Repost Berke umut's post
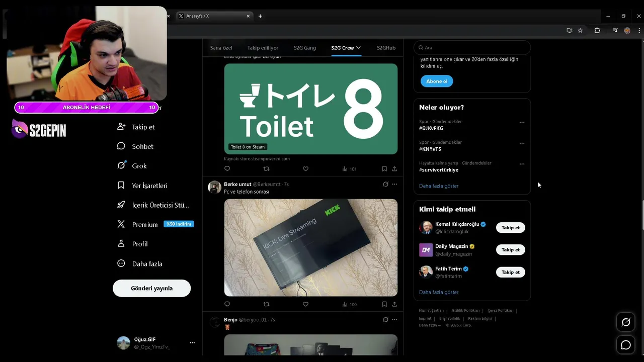644x362 pixels. [x=266, y=304]
